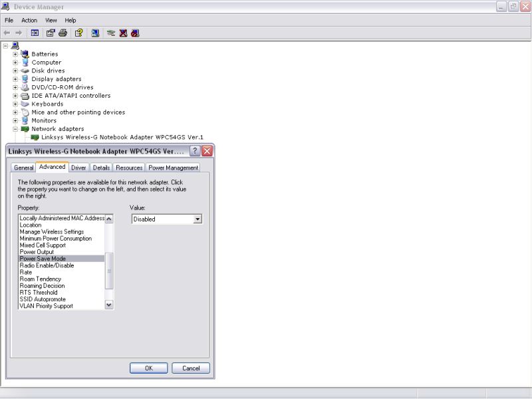
Task: Click the Mice and other pointing devices icon
Action: point(25,112)
